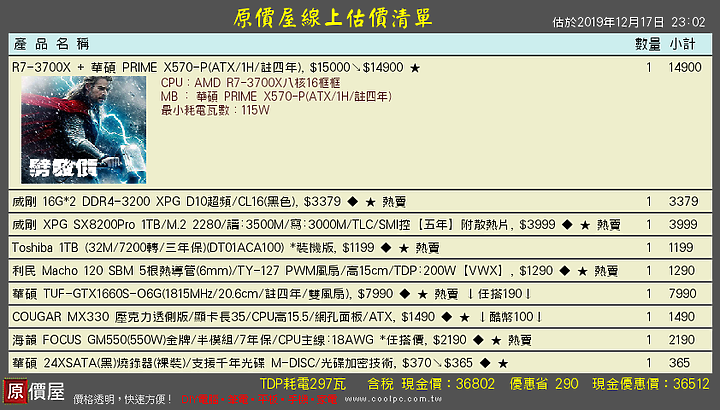The height and width of the screenshot is (410, 720).
Task: Click the star icon in the Toshiba 1TB row
Action: (404, 248)
